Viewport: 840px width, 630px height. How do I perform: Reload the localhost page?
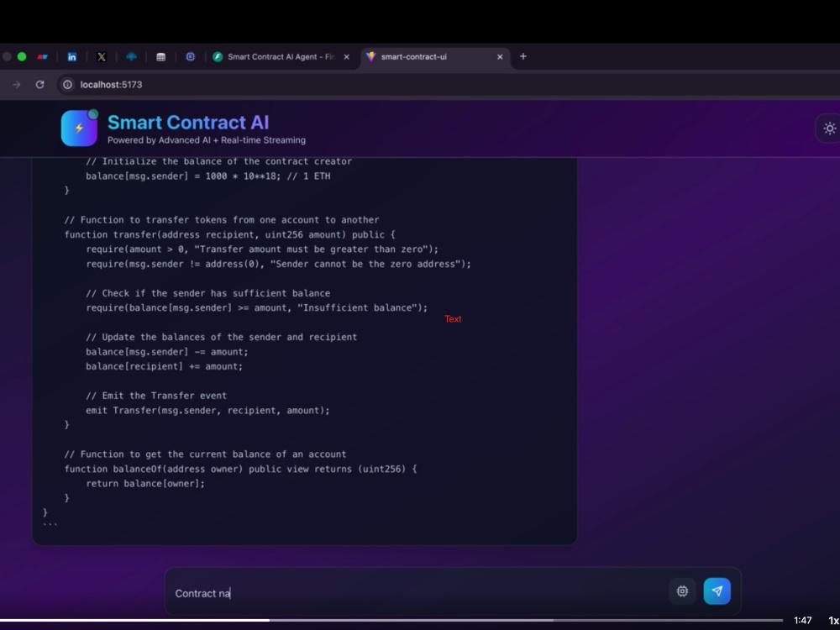tap(39, 85)
